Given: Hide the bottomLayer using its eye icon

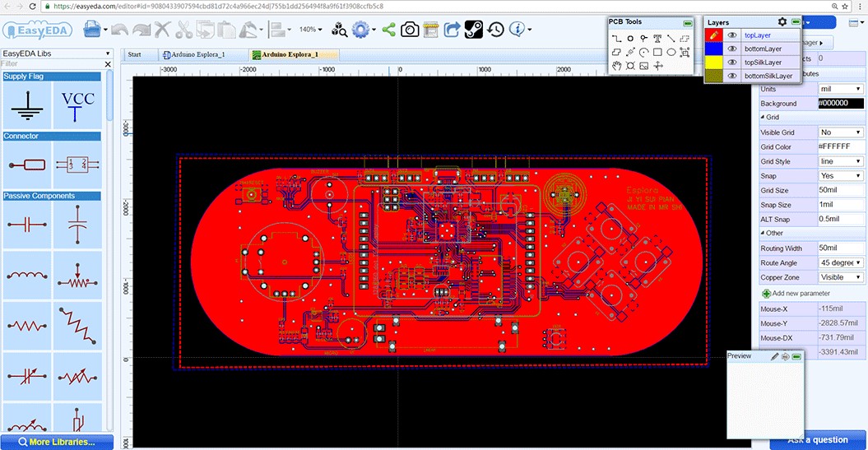Looking at the screenshot, I should pos(731,49).
